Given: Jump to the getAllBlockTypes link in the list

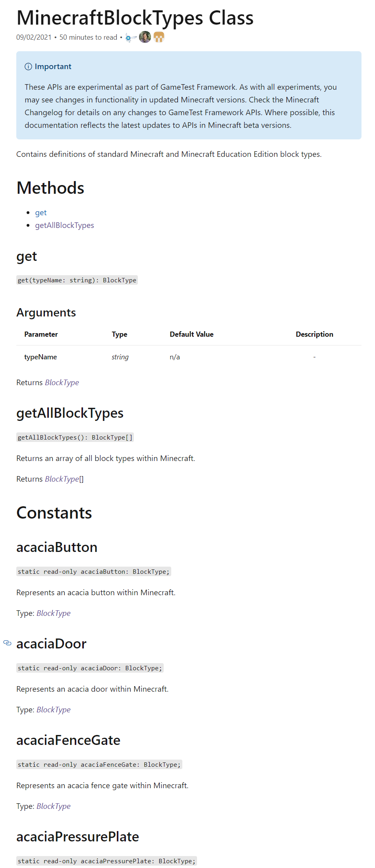Looking at the screenshot, I should coord(64,226).
